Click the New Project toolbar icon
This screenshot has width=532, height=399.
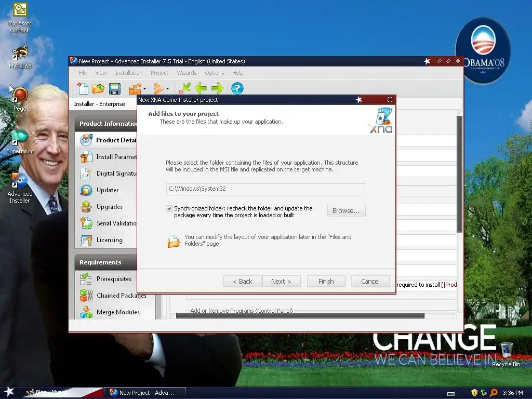83,88
